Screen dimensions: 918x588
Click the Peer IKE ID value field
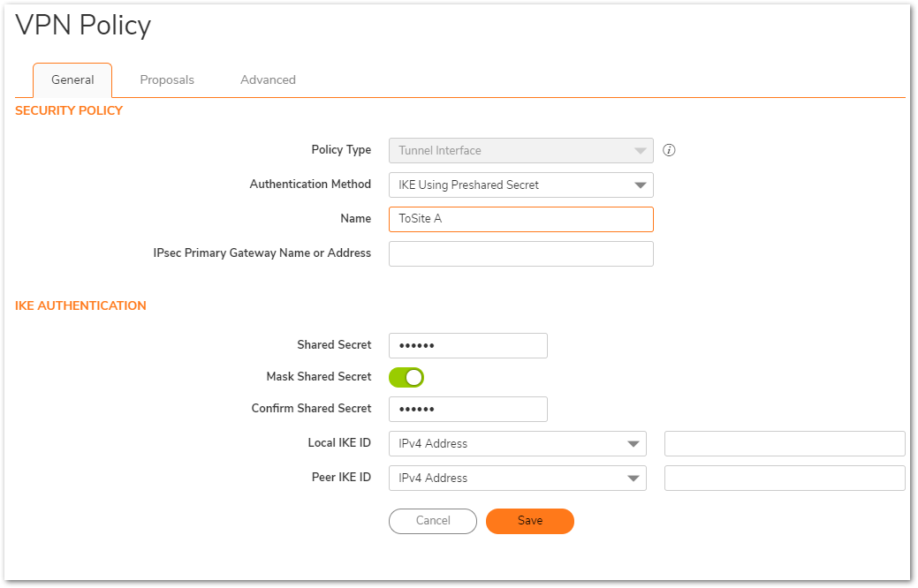(785, 478)
